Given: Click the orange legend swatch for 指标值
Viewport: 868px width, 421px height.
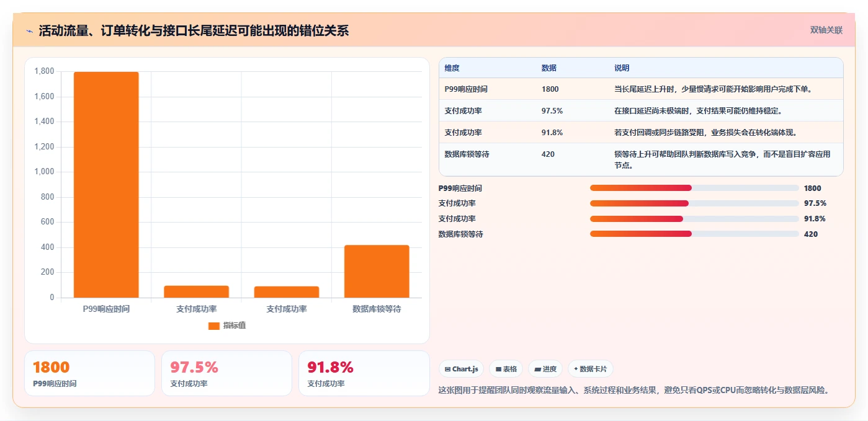Looking at the screenshot, I should 213,326.
